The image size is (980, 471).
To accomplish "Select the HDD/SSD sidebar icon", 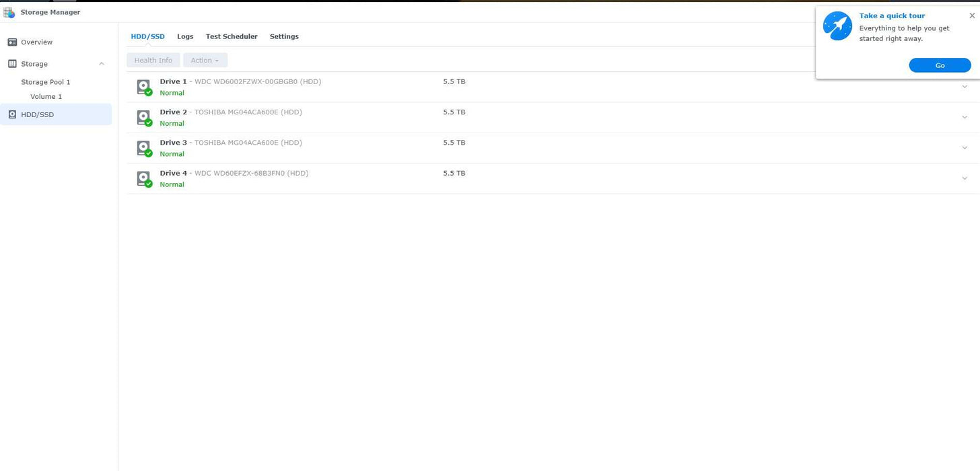I will (11, 114).
